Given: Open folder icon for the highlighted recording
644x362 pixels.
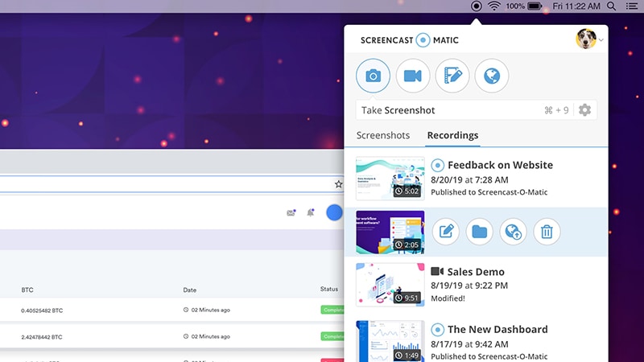Looking at the screenshot, I should [x=479, y=232].
